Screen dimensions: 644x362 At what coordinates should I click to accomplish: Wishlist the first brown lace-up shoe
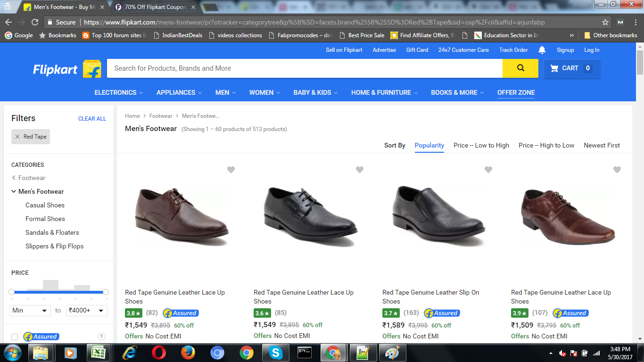(231, 170)
